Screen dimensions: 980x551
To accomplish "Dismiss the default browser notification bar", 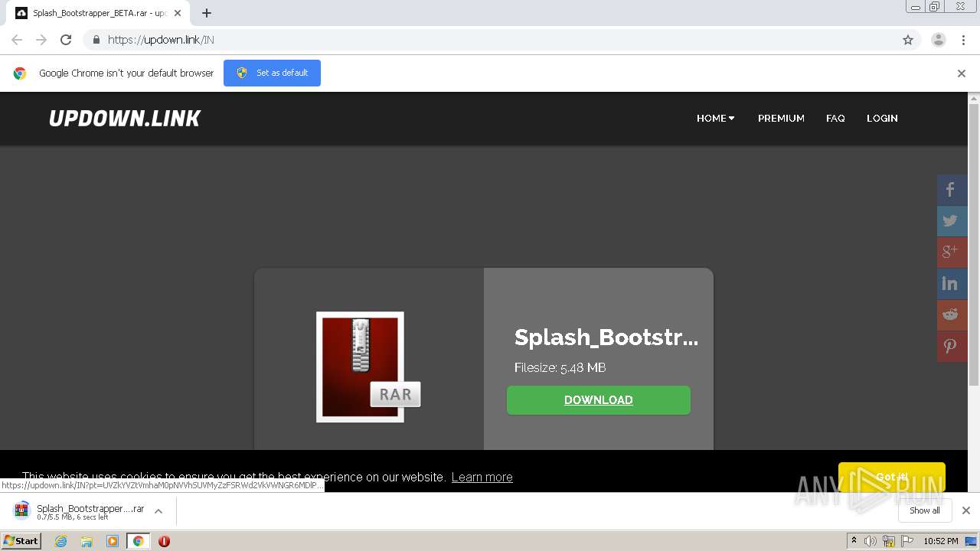I will coord(962,73).
